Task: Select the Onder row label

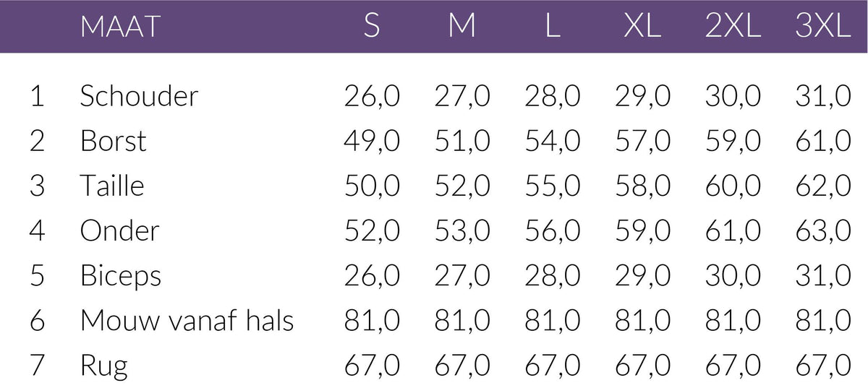Action: coord(119,231)
